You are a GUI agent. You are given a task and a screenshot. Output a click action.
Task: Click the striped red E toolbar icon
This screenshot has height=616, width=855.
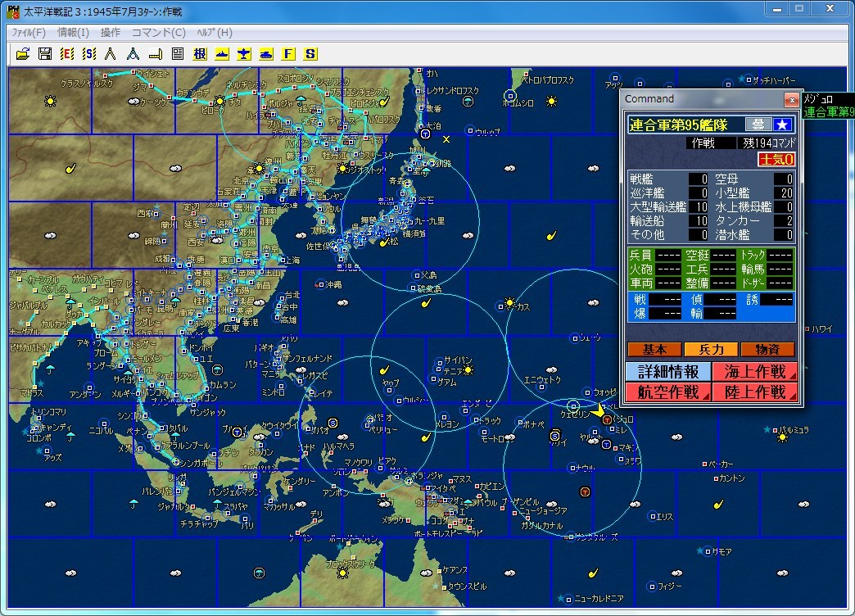[67, 53]
